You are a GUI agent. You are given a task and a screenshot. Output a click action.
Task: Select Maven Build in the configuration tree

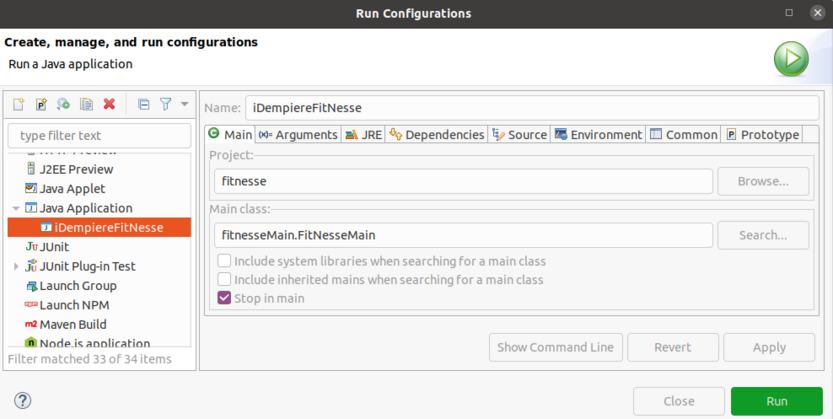click(72, 324)
